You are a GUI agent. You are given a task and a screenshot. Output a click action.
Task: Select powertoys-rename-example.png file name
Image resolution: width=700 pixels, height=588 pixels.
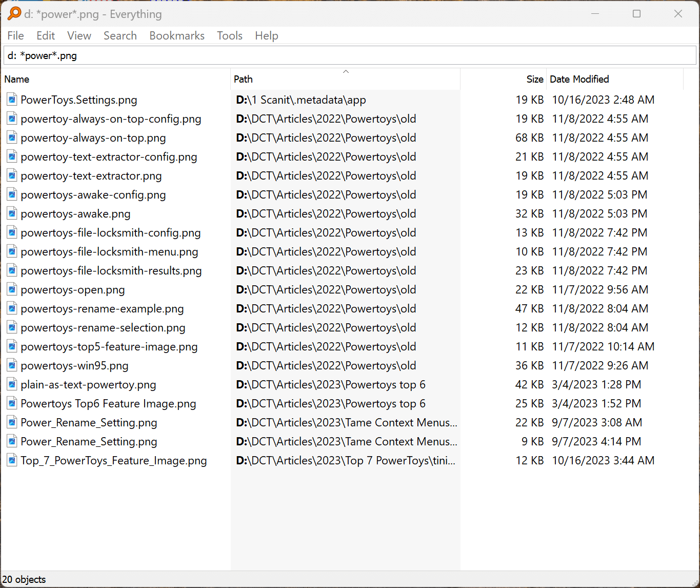102,308
